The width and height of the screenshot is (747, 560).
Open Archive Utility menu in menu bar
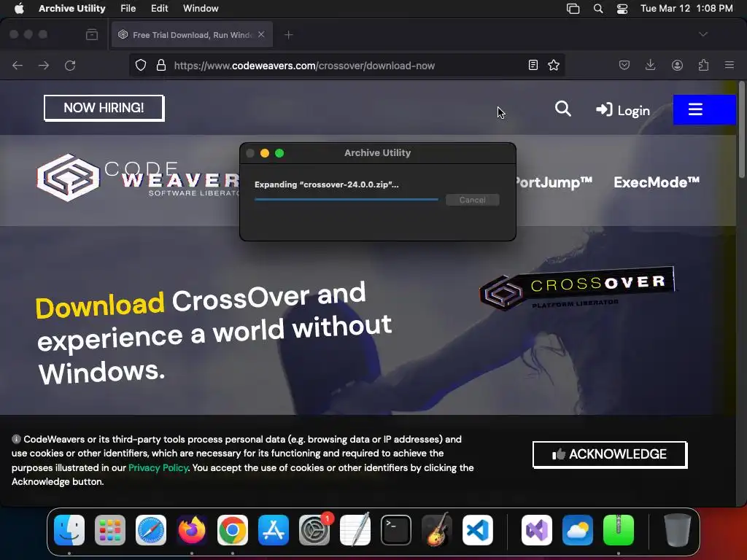click(72, 8)
